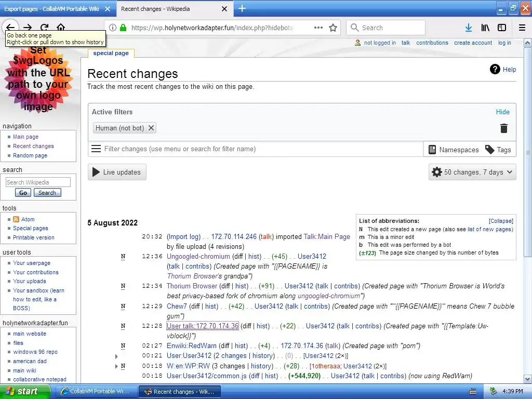This screenshot has height=399, width=532.
Task: Open the Ungoogled-chromium page link
Action: coord(198,256)
